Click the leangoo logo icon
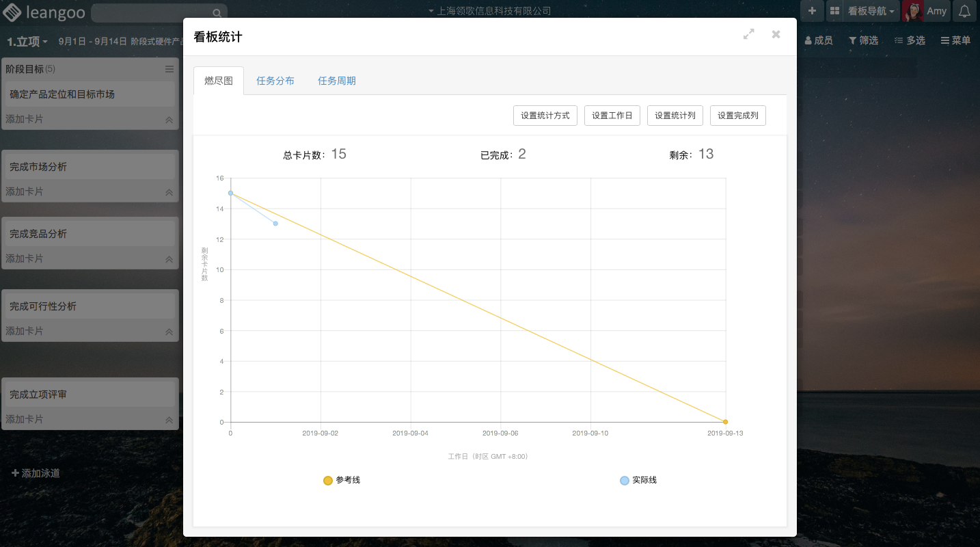 click(x=12, y=12)
